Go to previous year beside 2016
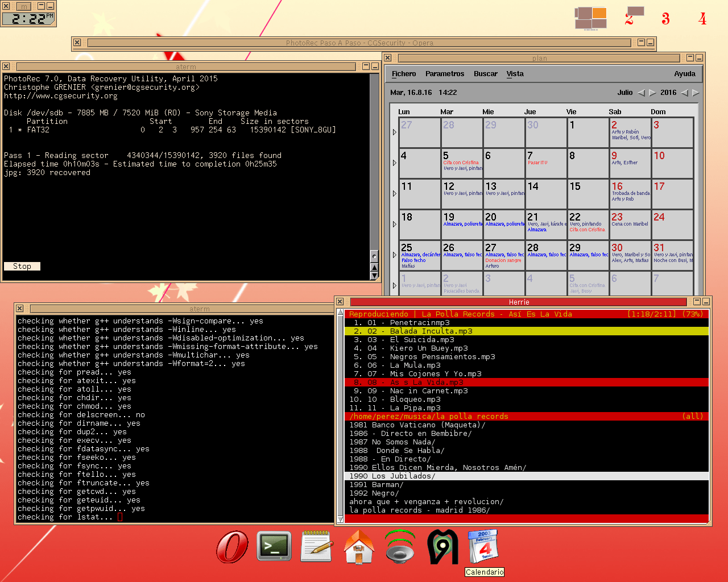The width and height of the screenshot is (728, 582). tap(684, 93)
